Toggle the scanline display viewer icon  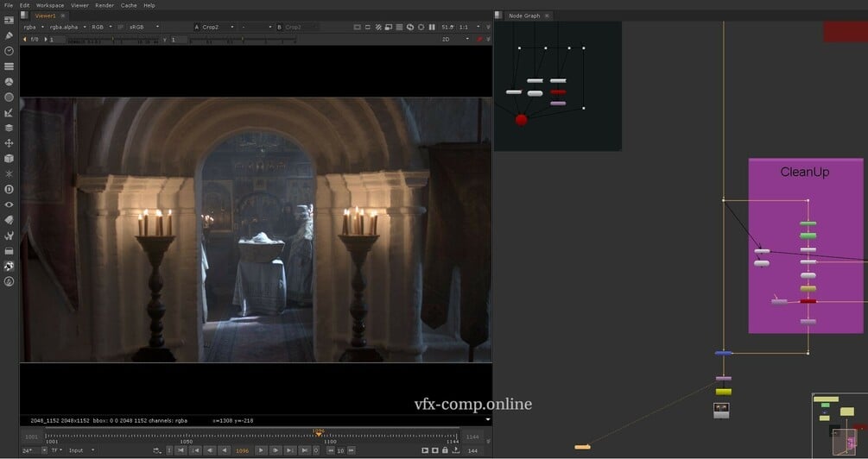(x=399, y=27)
